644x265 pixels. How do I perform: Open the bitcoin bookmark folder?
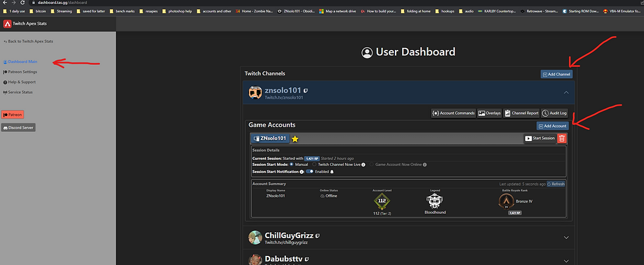tap(39, 12)
